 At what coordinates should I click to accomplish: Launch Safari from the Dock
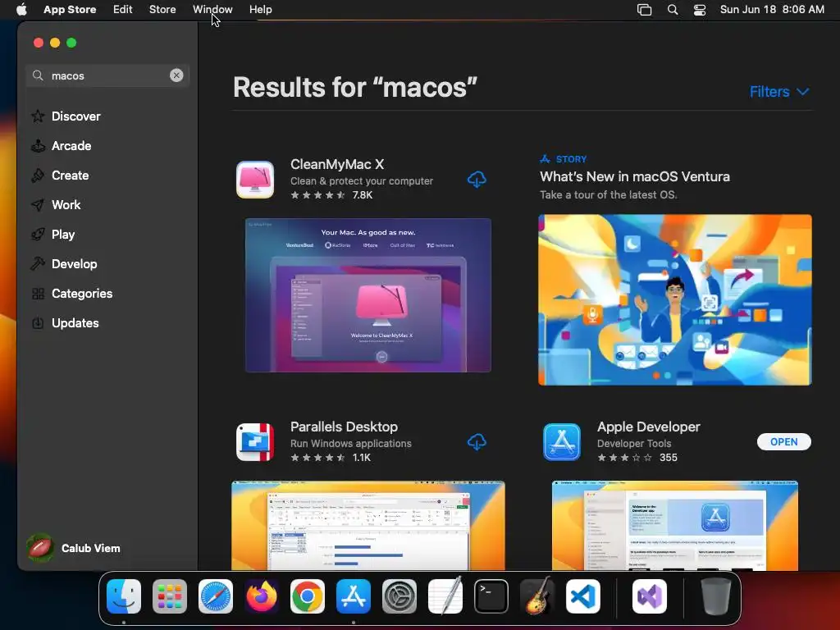[x=216, y=596]
